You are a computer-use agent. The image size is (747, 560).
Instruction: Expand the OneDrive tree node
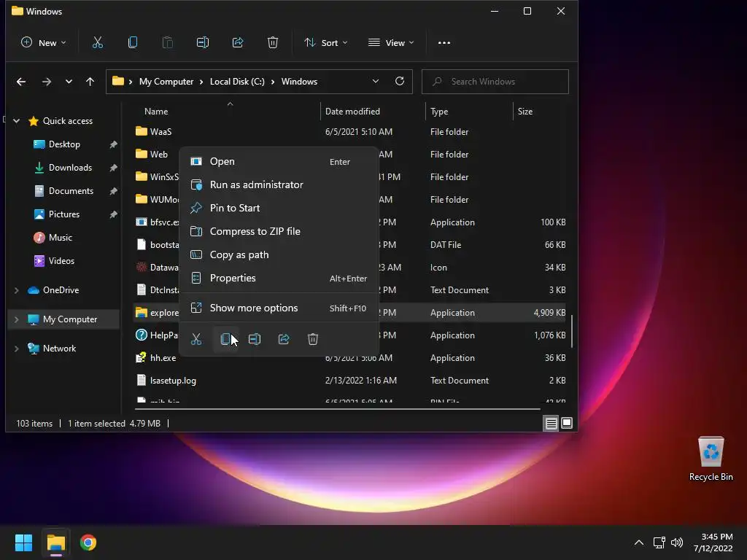point(17,290)
